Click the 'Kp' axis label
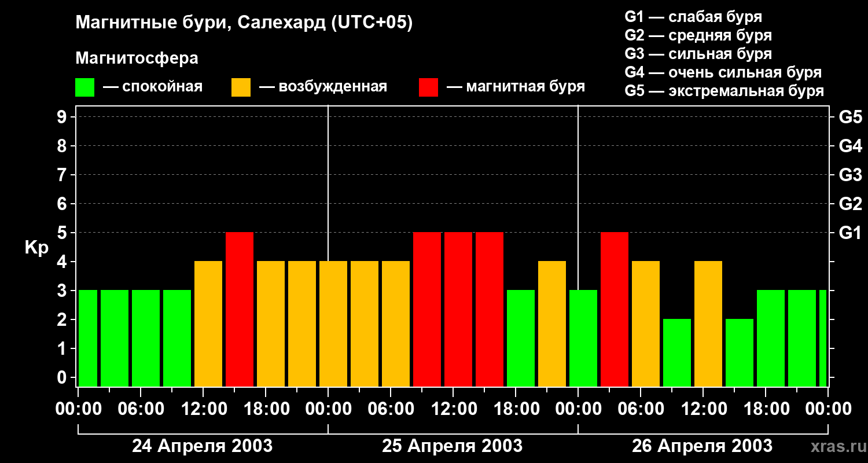This screenshot has width=868, height=463. click(x=36, y=248)
